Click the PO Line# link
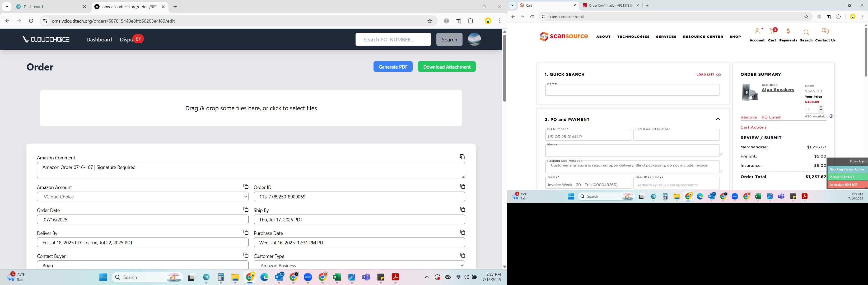 point(771,117)
